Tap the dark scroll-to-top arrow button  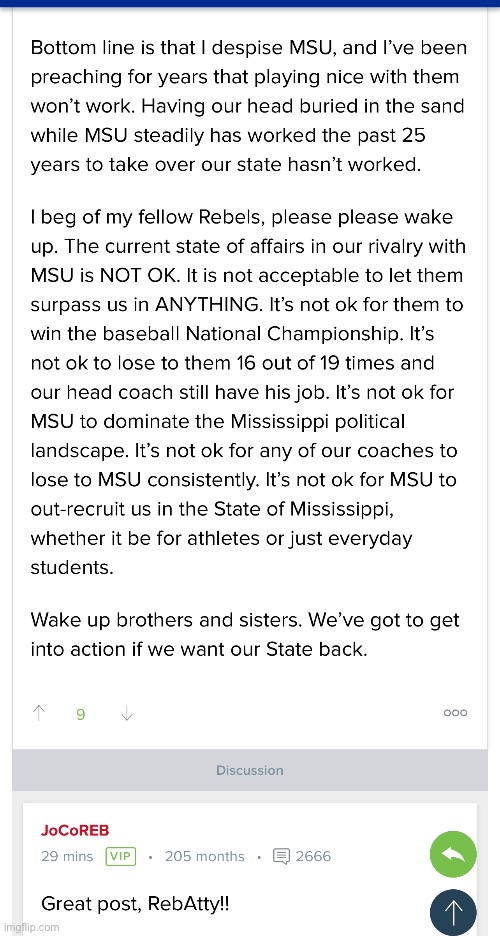[453, 912]
